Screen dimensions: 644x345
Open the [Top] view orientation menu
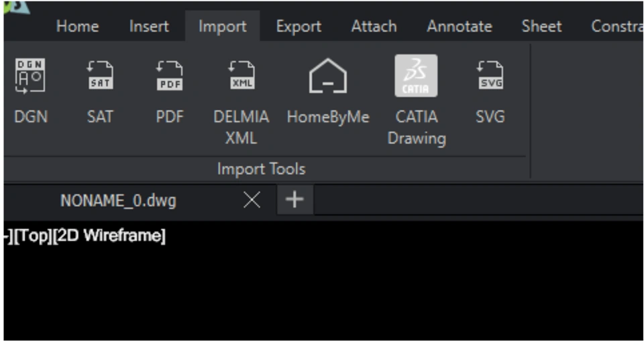click(x=30, y=236)
